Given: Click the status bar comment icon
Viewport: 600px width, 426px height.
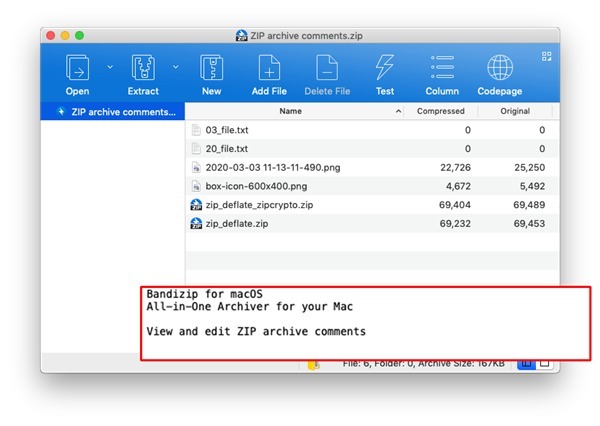Looking at the screenshot, I should click(313, 365).
